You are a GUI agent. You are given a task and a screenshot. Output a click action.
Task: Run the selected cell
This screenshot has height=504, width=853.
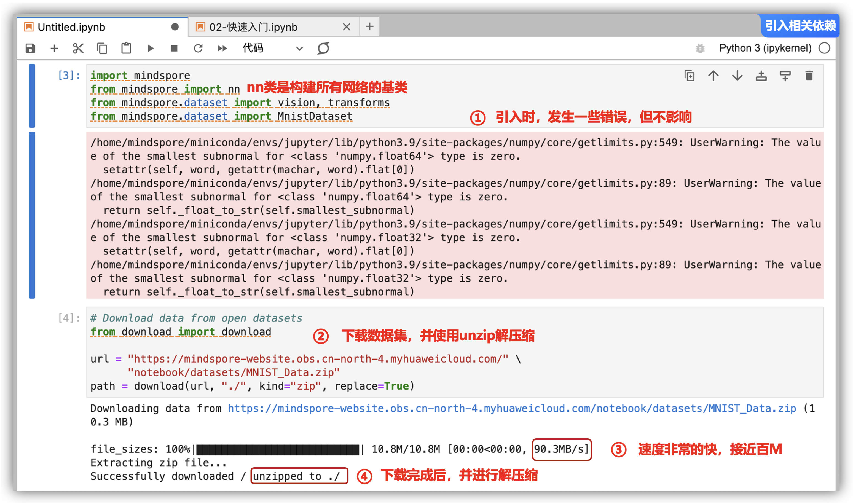pyautogui.click(x=151, y=48)
